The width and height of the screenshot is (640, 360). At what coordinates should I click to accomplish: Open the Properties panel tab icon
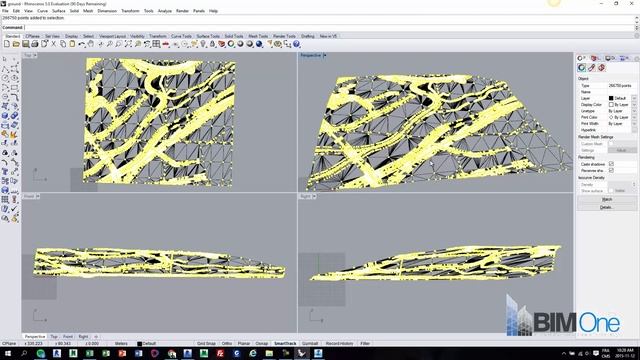pos(582,58)
